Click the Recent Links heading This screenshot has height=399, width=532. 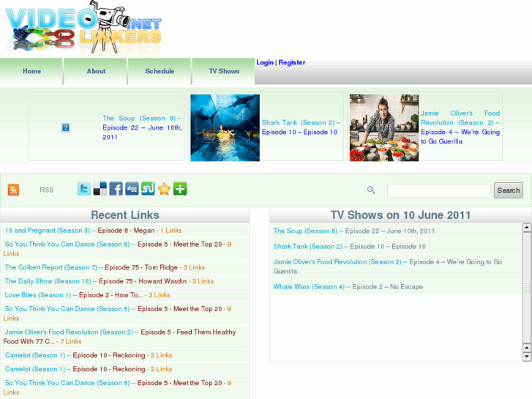(x=125, y=215)
